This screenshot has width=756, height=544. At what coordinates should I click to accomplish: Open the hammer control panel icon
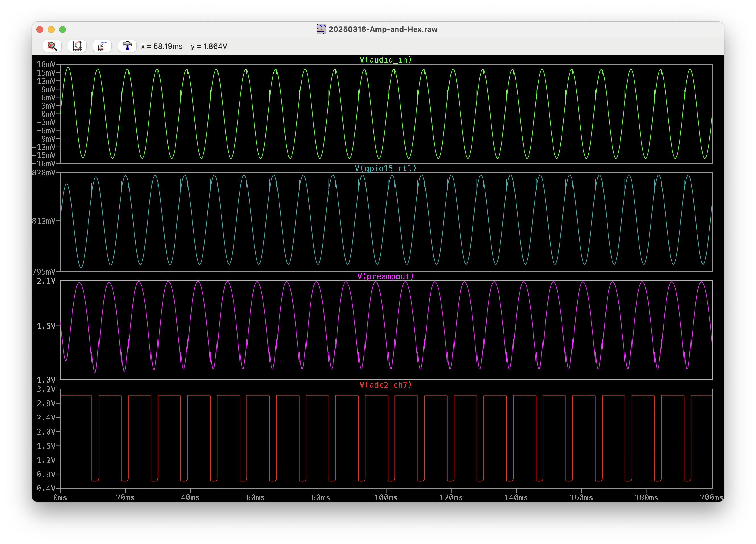pos(127,46)
